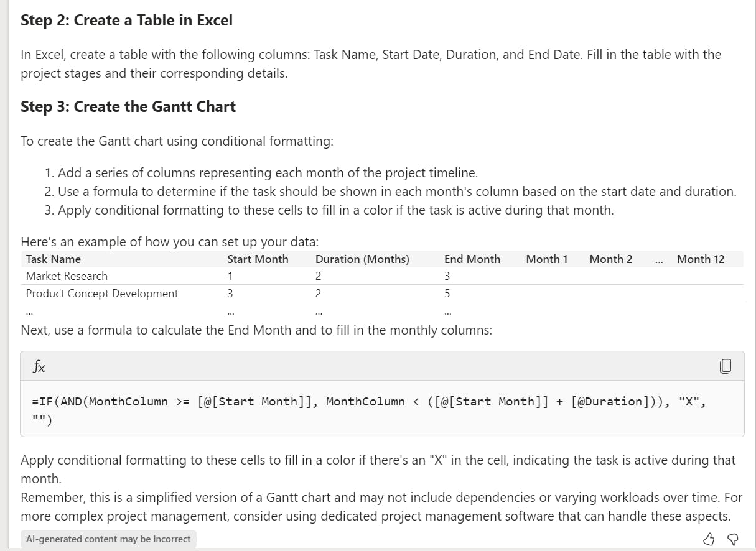Click the "End Month" column header

coord(472,259)
